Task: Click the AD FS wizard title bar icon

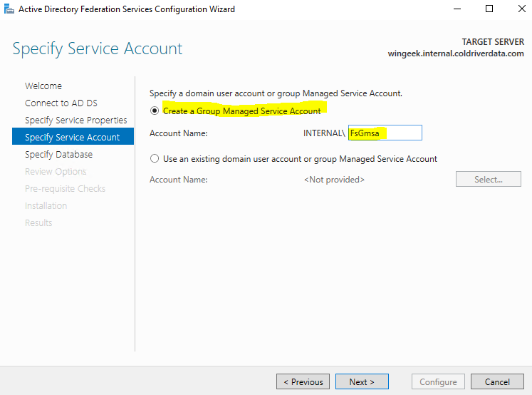Action: click(9, 9)
